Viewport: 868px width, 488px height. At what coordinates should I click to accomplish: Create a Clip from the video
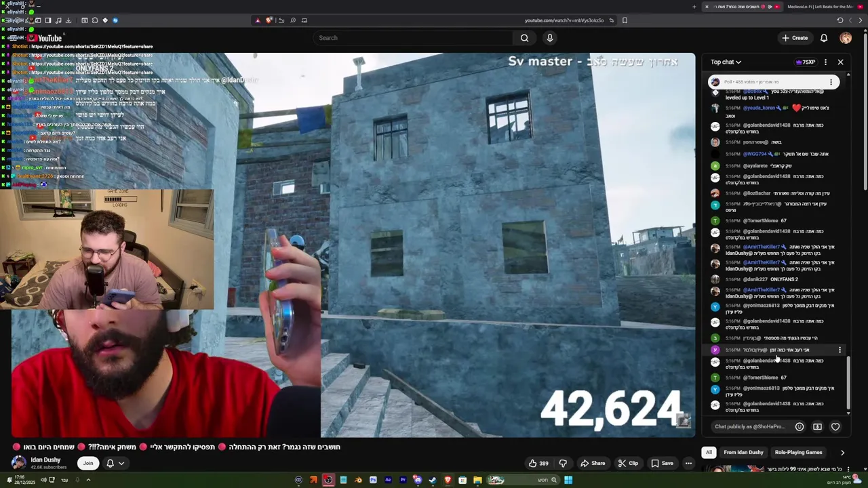click(628, 464)
